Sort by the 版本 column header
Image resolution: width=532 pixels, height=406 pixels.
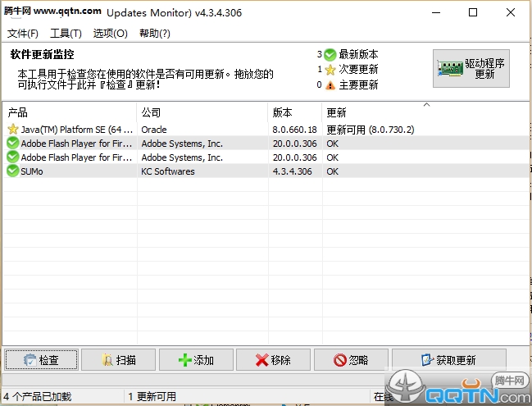pos(295,112)
